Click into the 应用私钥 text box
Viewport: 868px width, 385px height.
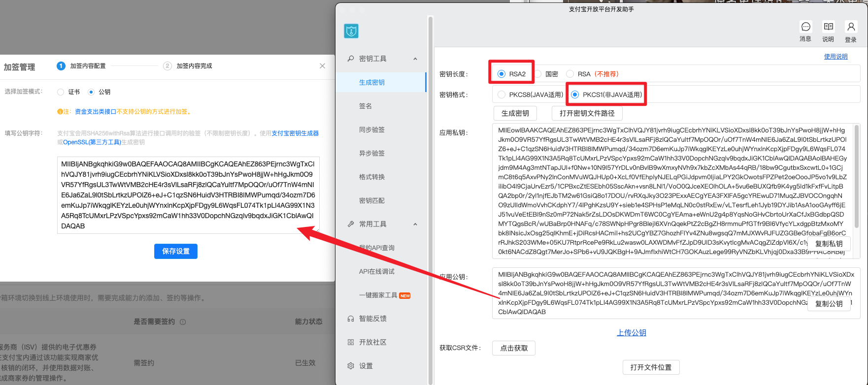pyautogui.click(x=676, y=191)
